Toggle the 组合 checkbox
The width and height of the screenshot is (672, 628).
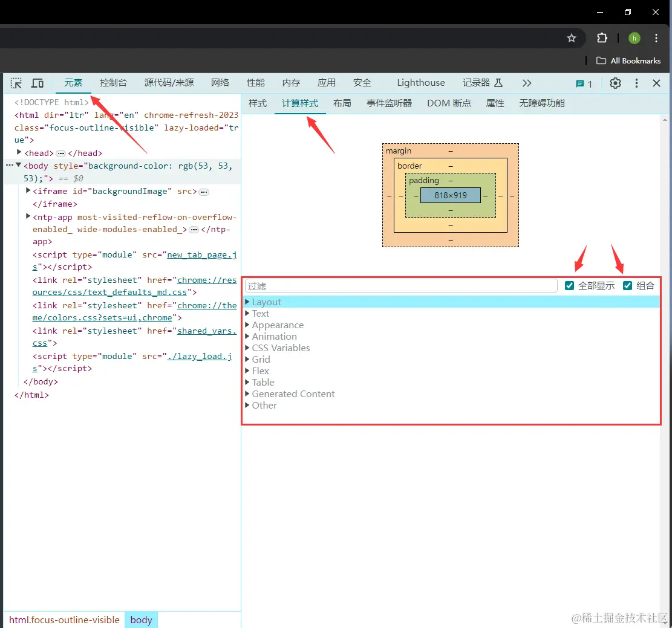[627, 286]
